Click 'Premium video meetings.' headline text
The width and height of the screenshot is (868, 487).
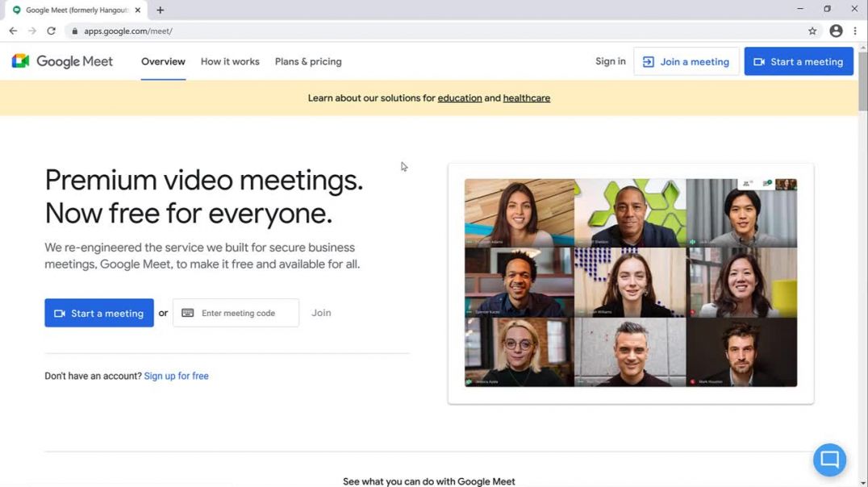point(204,181)
